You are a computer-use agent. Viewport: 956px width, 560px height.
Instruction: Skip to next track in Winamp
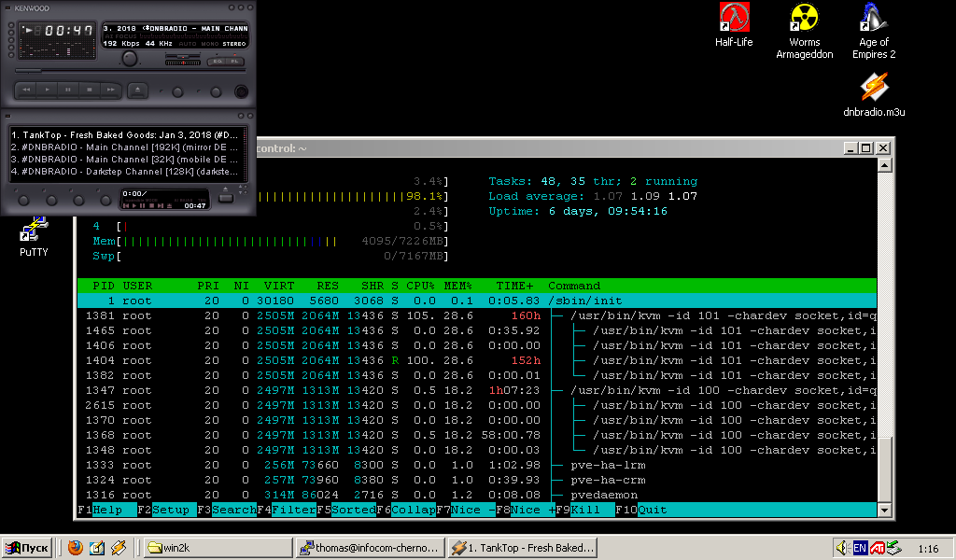click(110, 91)
